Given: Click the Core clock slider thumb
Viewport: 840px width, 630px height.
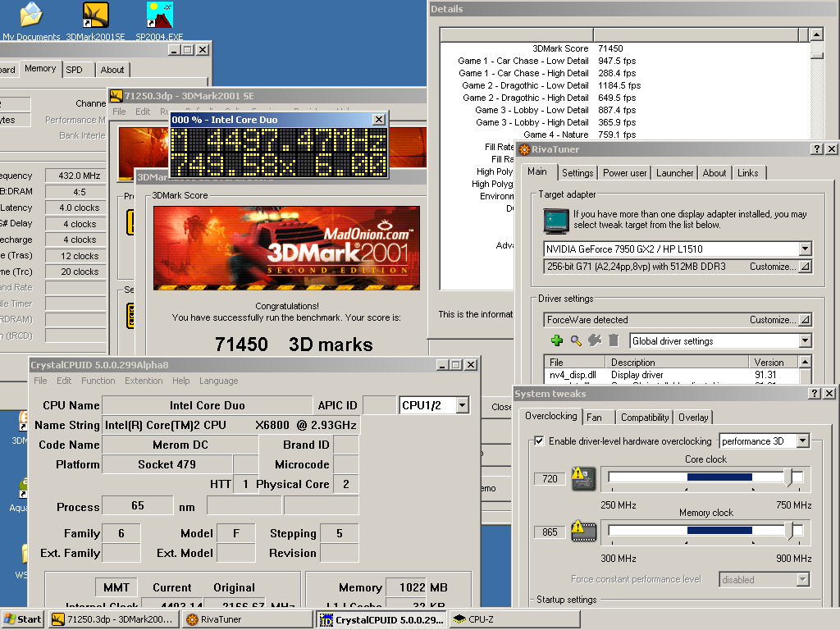Looking at the screenshot, I should 788,477.
